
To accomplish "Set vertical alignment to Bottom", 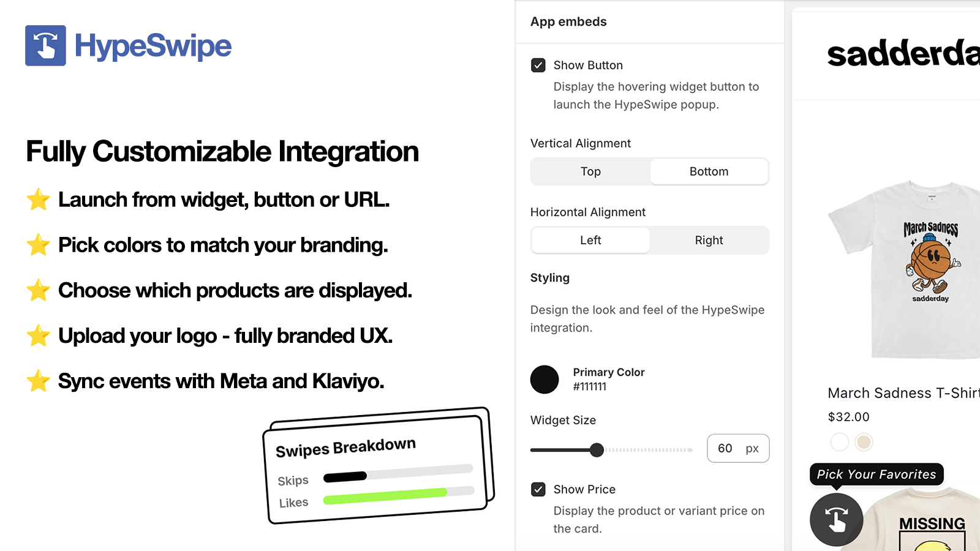I will (x=709, y=171).
